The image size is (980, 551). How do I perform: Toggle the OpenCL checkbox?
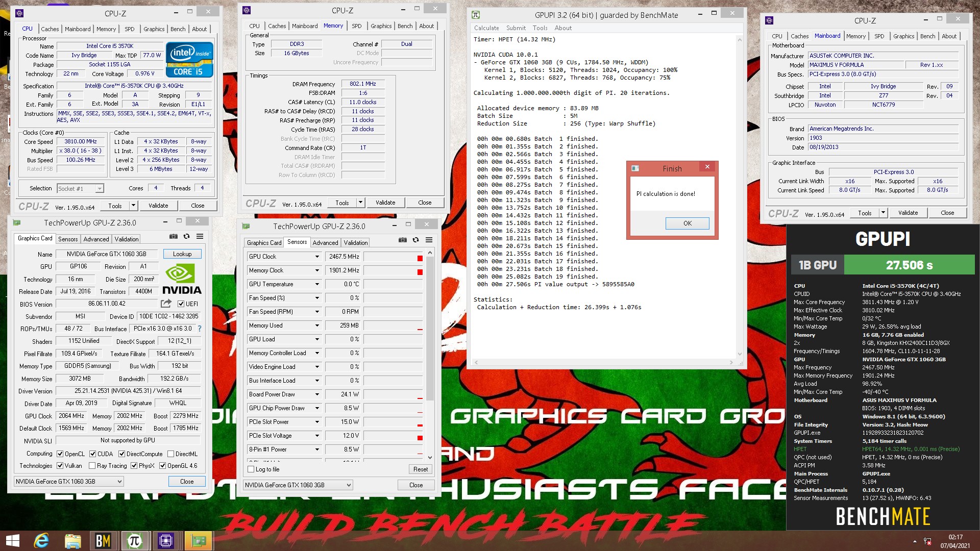60,454
